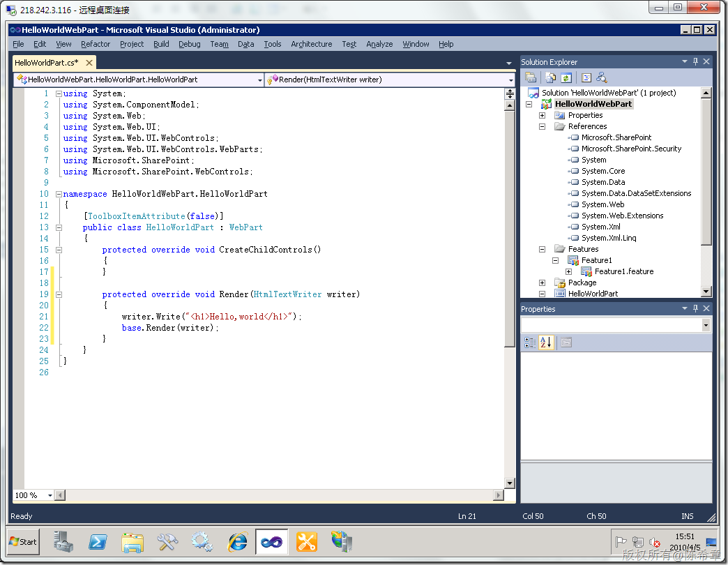
Task: Click the pushpin icon on Properties panel
Action: click(x=695, y=308)
